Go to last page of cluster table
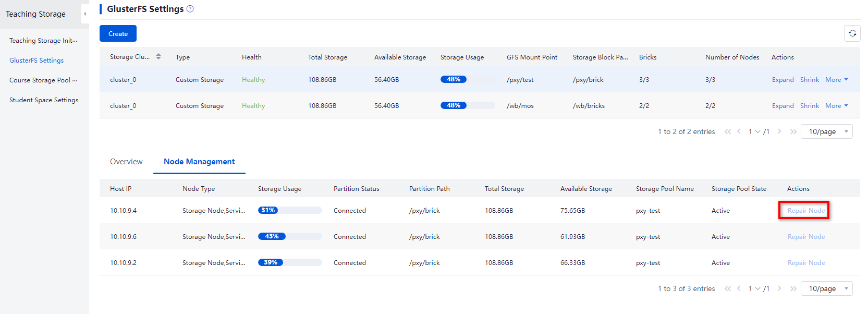868x314 pixels. point(793,131)
